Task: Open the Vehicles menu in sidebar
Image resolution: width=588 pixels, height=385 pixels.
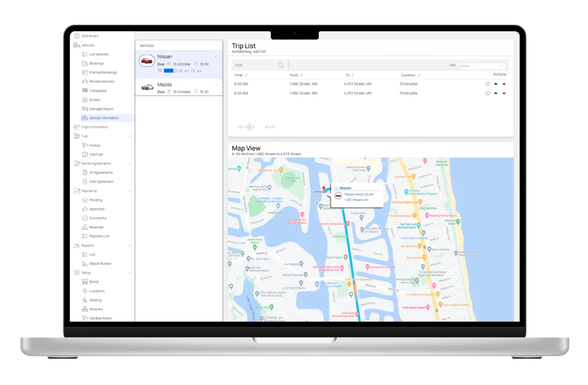Action: 84,46
